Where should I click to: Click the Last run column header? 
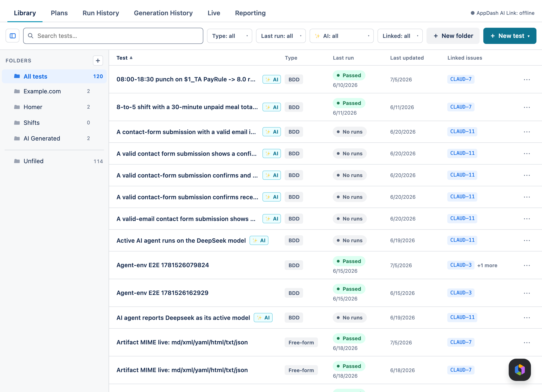click(x=343, y=58)
